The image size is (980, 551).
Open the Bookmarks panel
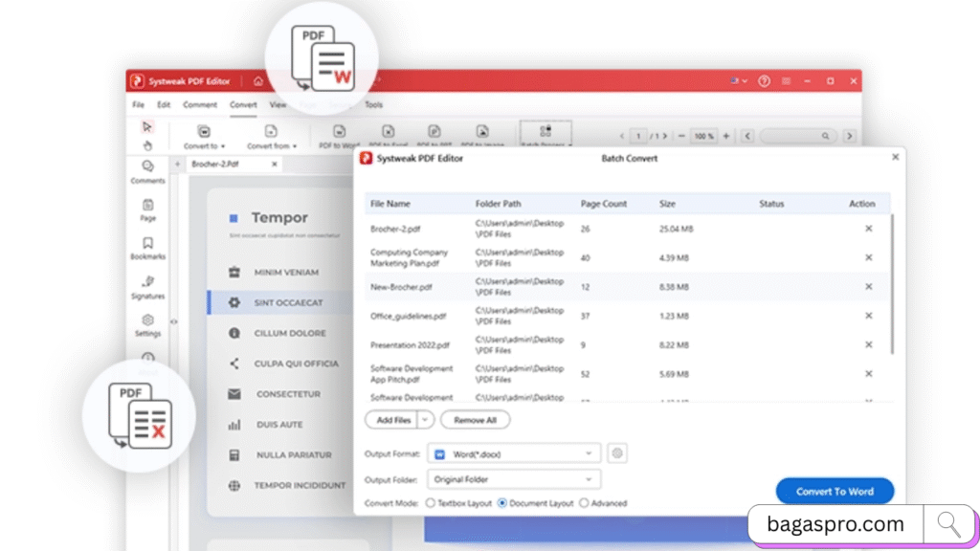pyautogui.click(x=147, y=249)
